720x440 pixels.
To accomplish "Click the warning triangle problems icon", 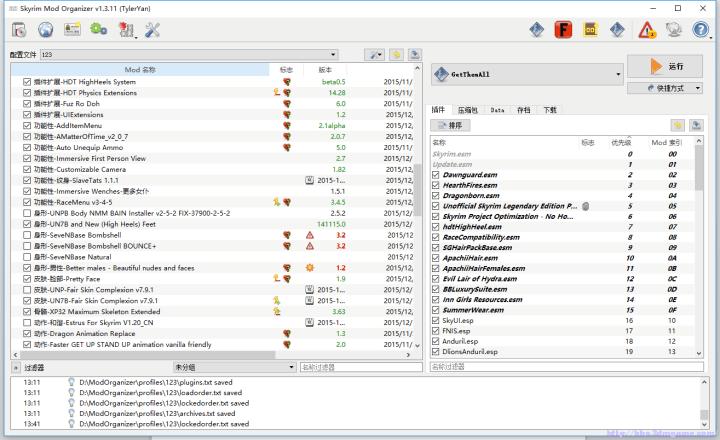I will (648, 30).
